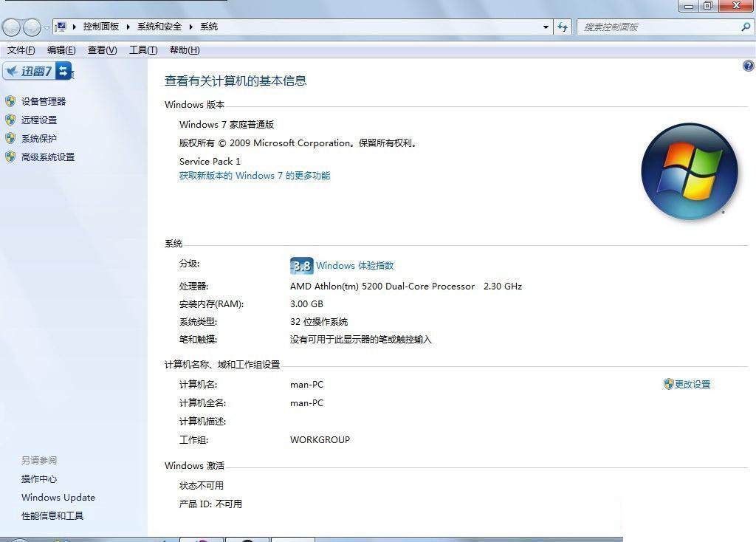Click the 产品 ID: 不可用 text

pyautogui.click(x=210, y=504)
